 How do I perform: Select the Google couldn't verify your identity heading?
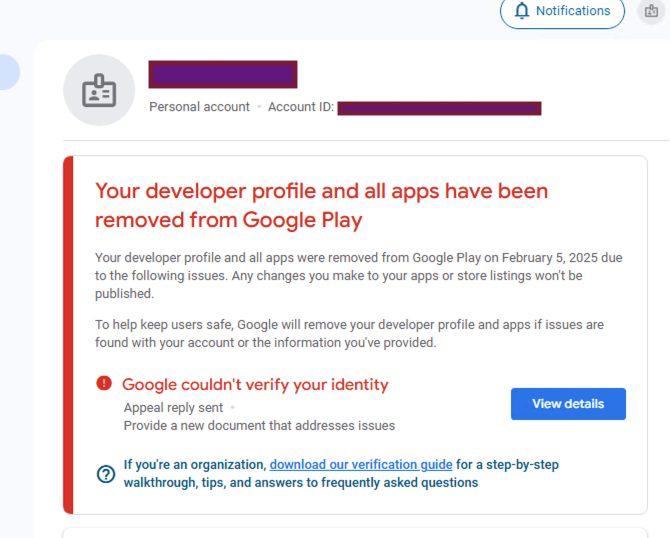pos(255,385)
